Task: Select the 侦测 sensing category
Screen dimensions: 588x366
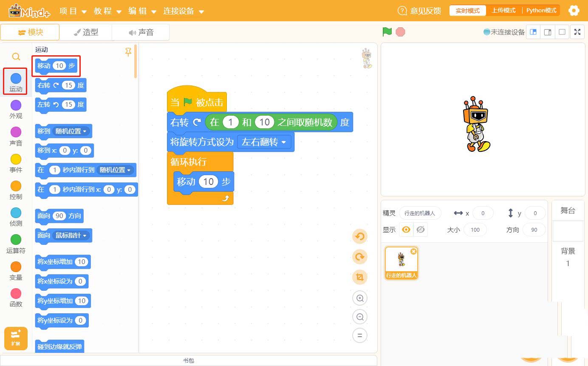Action: tap(16, 217)
